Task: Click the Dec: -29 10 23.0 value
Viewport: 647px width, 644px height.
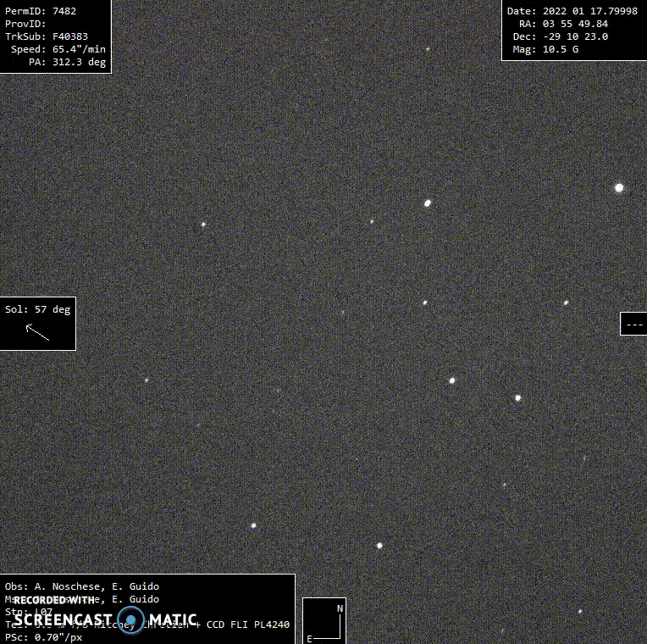Action: click(560, 36)
